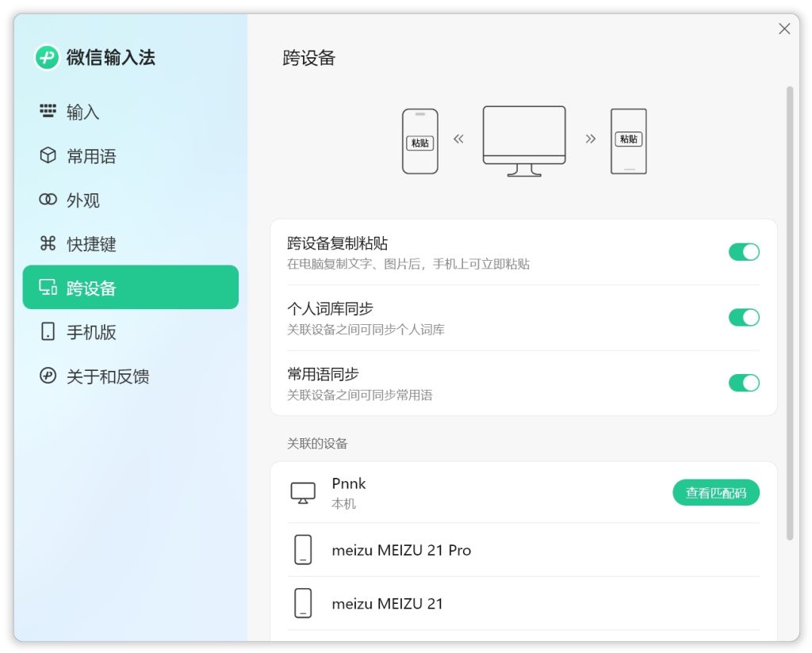Click the overlapping circles icon beside 外观
The image size is (812, 653).
48,200
